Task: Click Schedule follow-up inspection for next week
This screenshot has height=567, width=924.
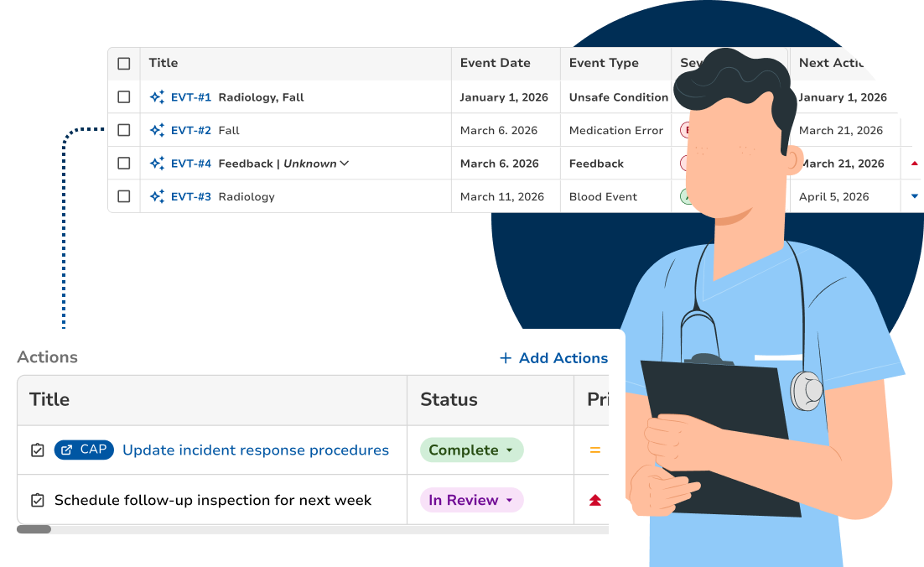Action: pos(213,501)
